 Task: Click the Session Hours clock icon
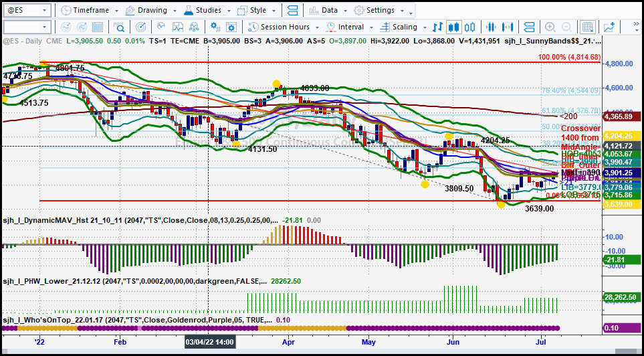254,27
